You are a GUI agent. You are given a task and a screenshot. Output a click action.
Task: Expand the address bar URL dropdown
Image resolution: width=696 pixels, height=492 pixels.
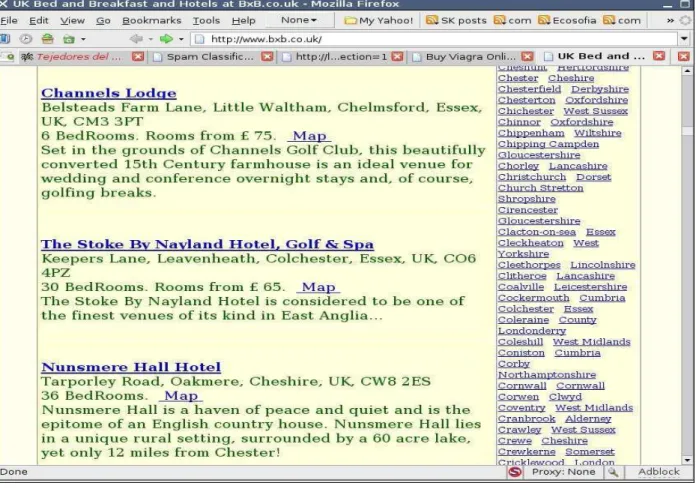(684, 39)
